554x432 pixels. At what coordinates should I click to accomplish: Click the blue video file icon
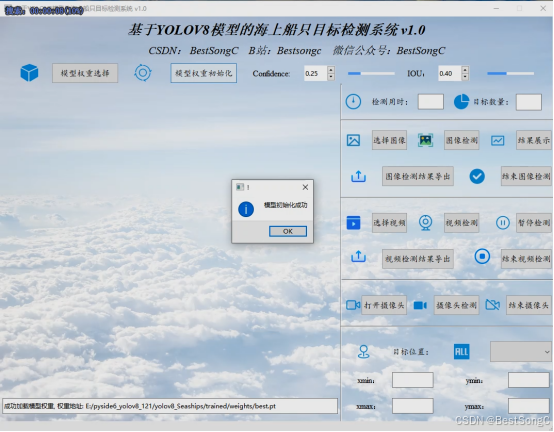click(x=353, y=223)
